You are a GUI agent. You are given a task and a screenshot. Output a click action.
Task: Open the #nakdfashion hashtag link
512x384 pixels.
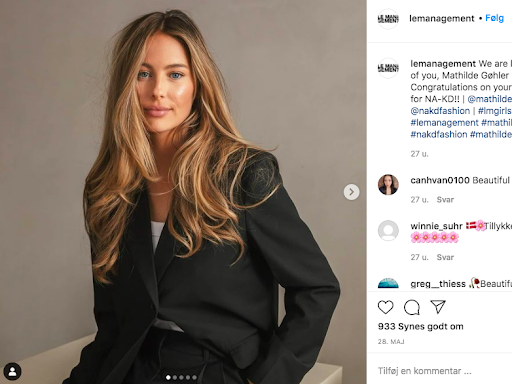click(x=439, y=134)
